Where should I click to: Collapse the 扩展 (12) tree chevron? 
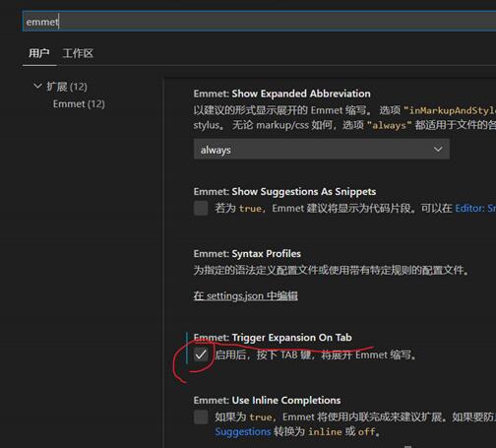click(x=38, y=86)
